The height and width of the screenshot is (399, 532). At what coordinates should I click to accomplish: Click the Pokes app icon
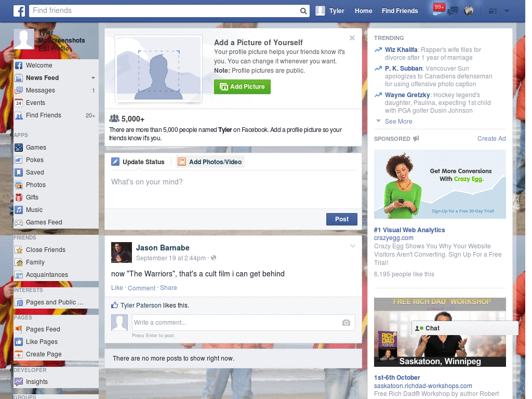click(x=19, y=160)
